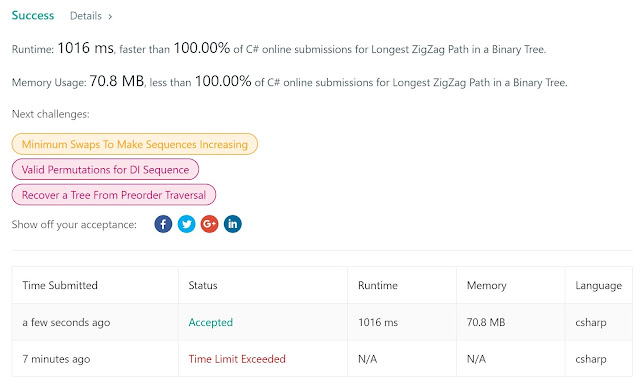The height and width of the screenshot is (386, 640).
Task: View the Accepted submission
Action: [211, 322]
